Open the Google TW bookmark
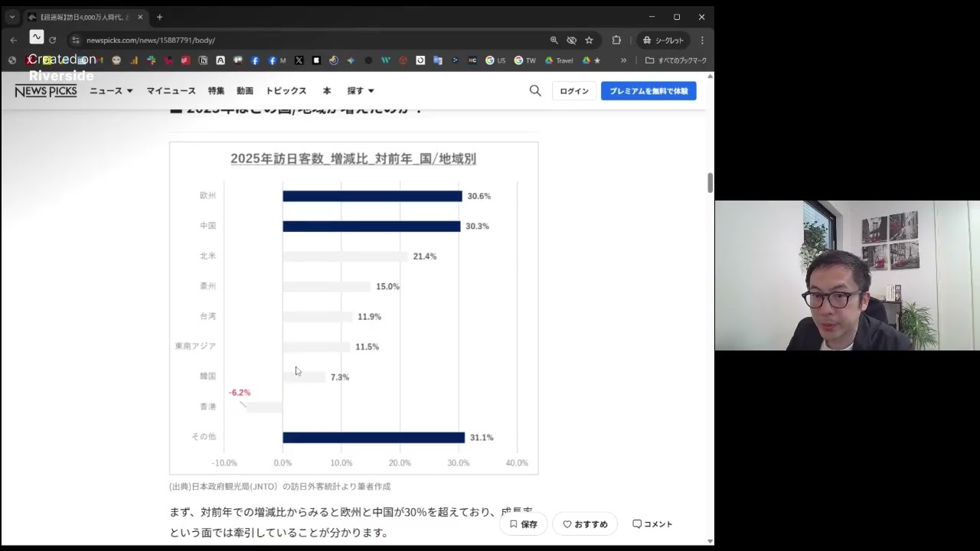This screenshot has height=551, width=980. (524, 60)
